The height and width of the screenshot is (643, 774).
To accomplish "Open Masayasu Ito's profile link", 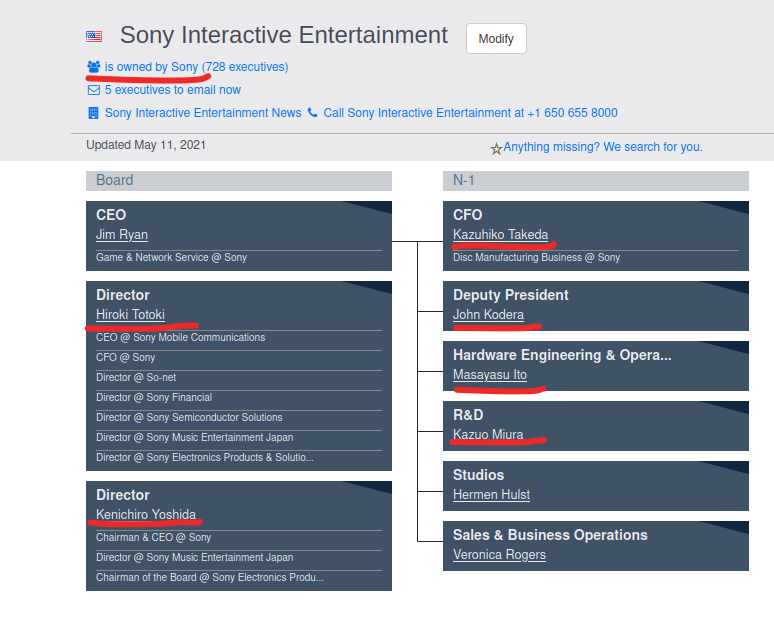I will pos(490,375).
